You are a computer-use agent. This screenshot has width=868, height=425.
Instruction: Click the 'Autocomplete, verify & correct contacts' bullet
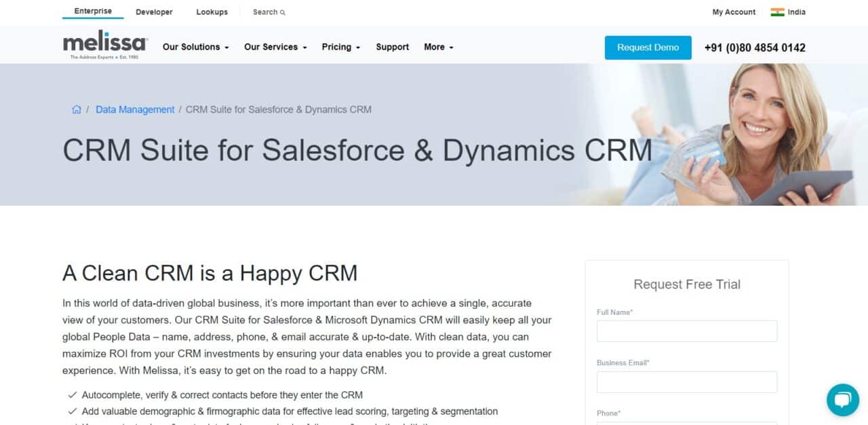click(x=222, y=394)
